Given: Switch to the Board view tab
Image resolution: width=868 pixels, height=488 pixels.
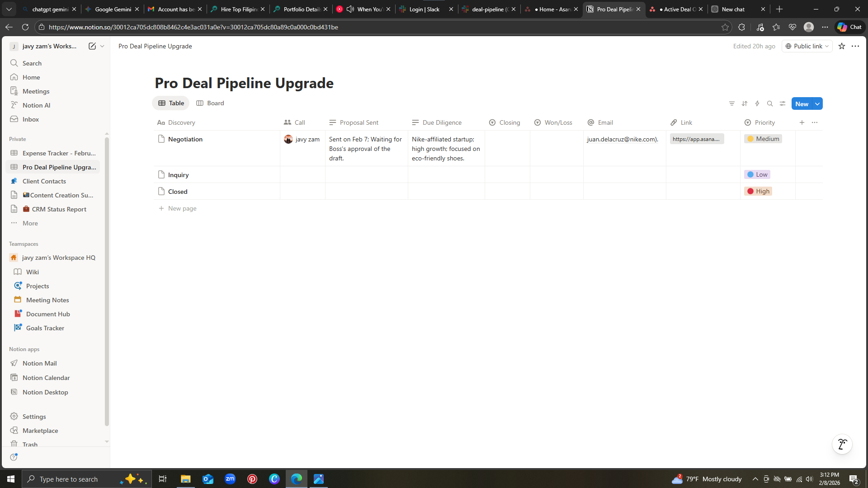Looking at the screenshot, I should pos(210,103).
